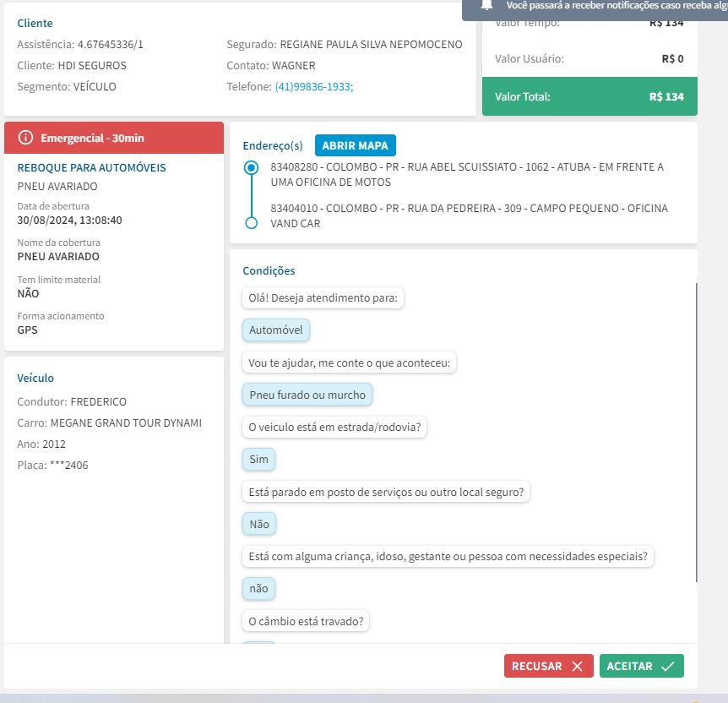Select the origin address marker icon
The height and width of the screenshot is (703, 728).
pyautogui.click(x=251, y=168)
